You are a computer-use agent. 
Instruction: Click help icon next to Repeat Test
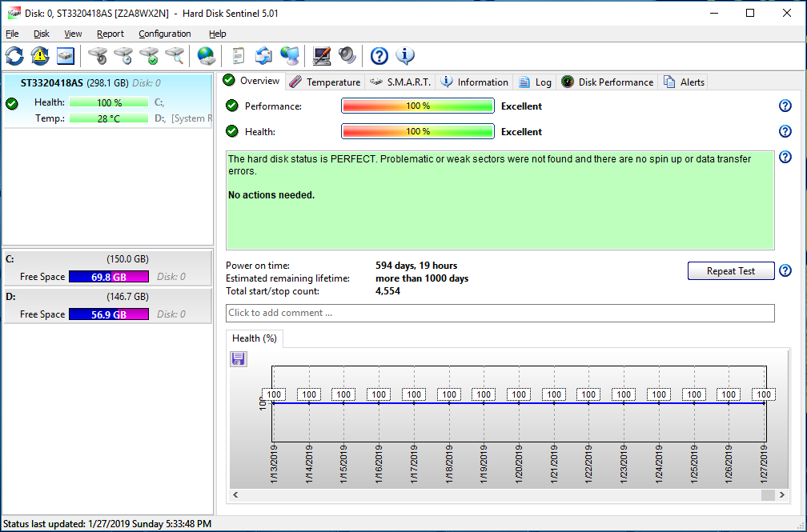pos(785,271)
